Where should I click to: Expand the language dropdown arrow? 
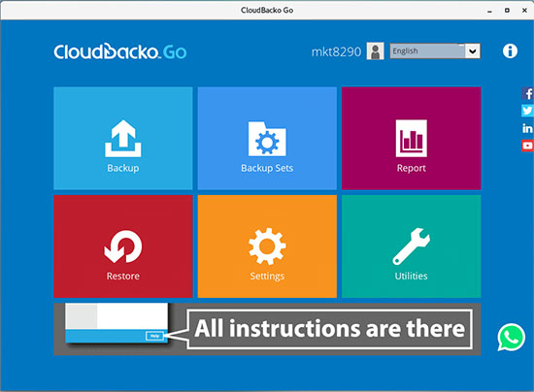click(x=473, y=51)
